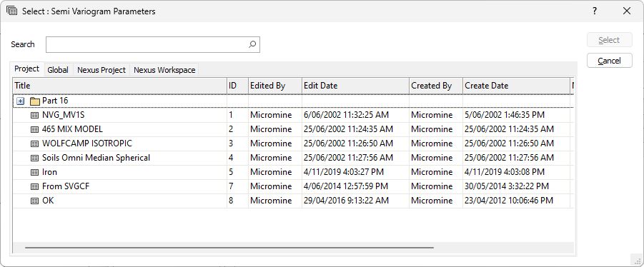The image size is (644, 267).
Task: Click the search magnifier icon
Action: [252, 44]
